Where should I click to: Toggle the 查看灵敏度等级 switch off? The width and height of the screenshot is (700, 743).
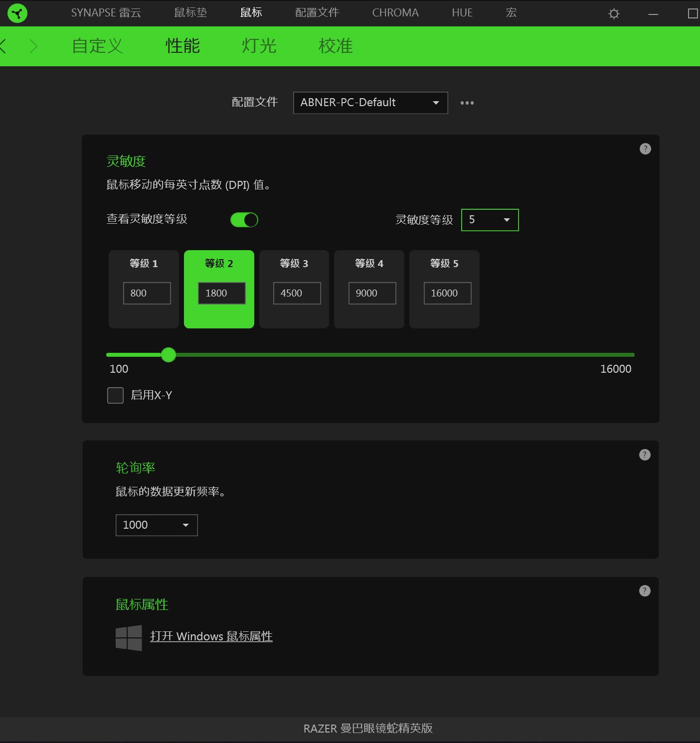point(244,220)
